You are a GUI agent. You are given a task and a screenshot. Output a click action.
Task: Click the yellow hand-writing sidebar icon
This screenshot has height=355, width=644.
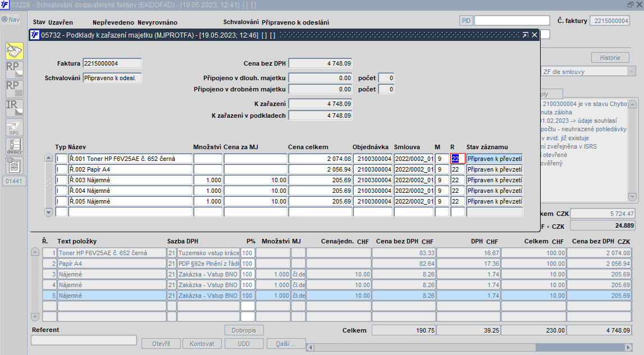click(x=15, y=51)
